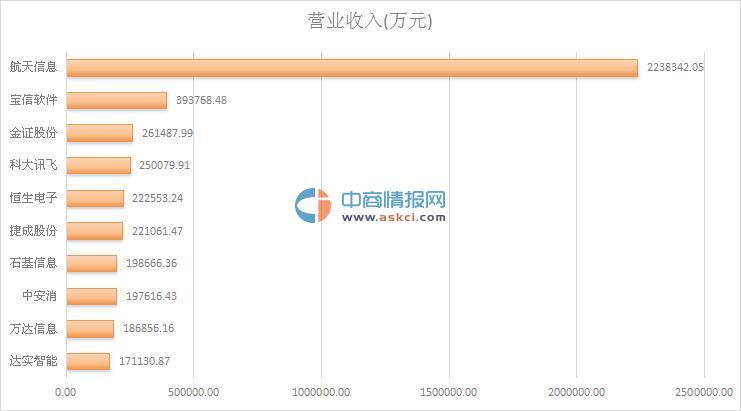Screen dimensions: 741x411
Task: Select the 恒生电子 category label
Action: click(x=33, y=197)
